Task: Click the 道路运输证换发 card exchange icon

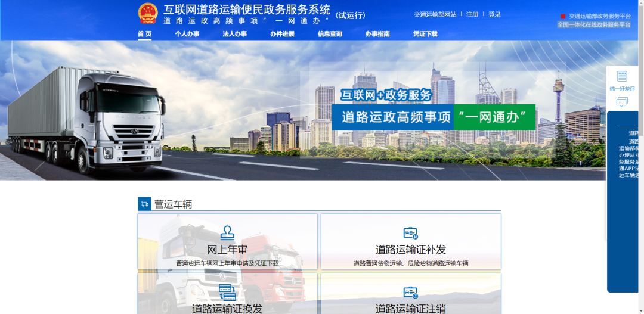Action: (x=227, y=292)
